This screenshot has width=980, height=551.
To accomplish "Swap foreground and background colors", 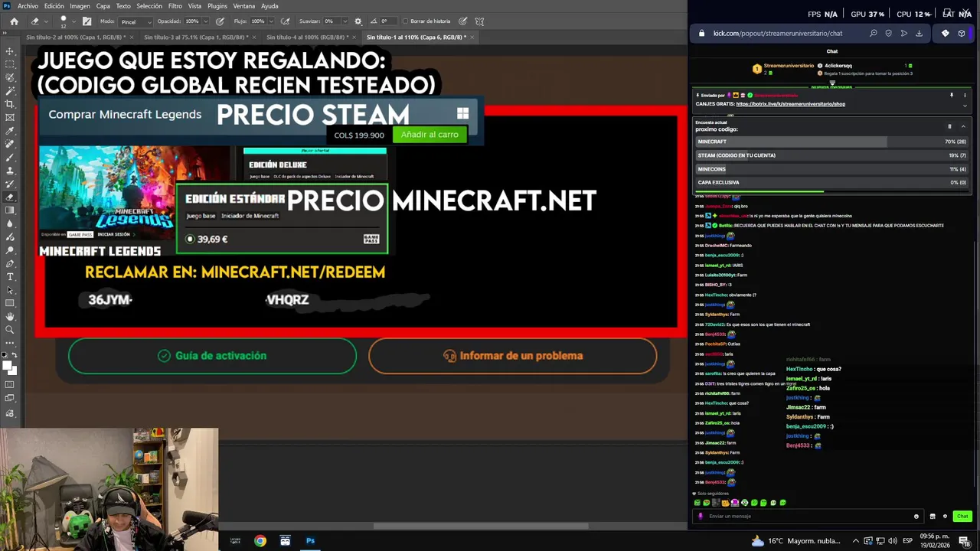I will (x=15, y=356).
